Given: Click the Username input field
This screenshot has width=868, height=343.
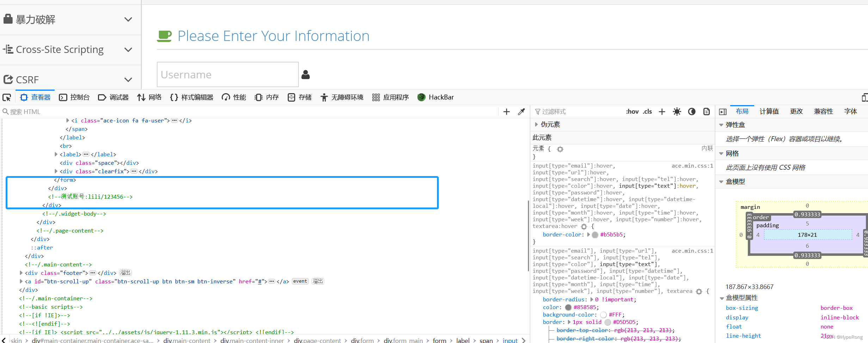Looking at the screenshot, I should pos(228,74).
